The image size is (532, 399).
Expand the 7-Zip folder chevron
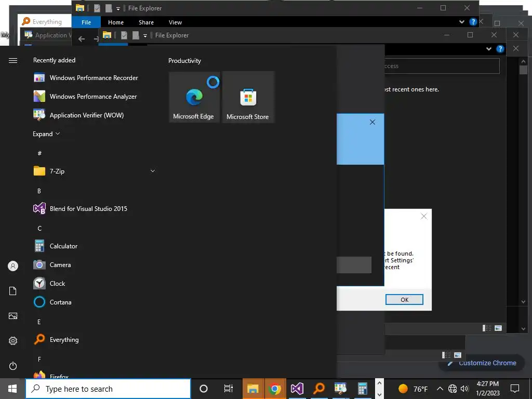153,171
